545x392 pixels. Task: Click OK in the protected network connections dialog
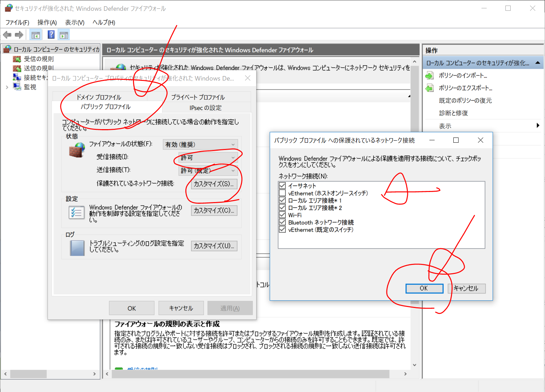[x=424, y=288]
